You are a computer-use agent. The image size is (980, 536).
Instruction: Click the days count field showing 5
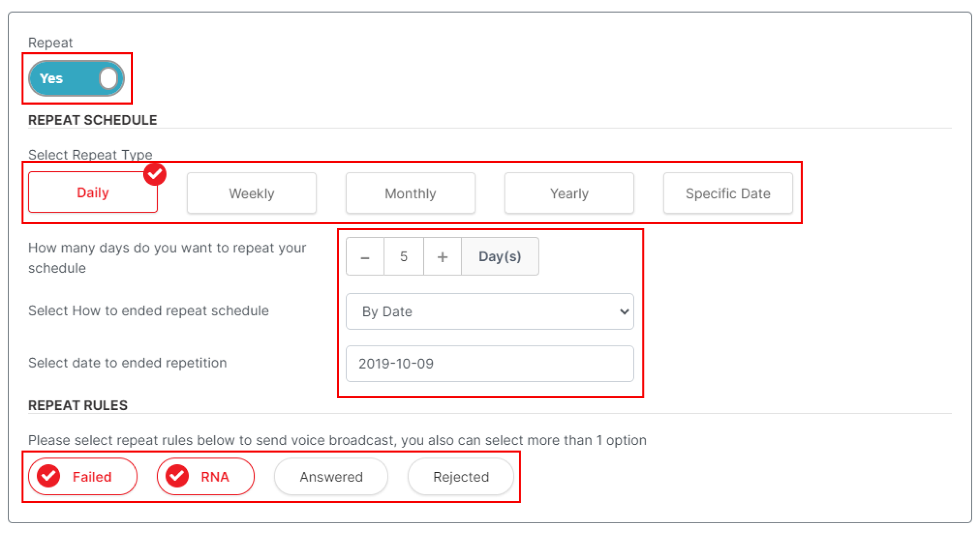click(404, 257)
